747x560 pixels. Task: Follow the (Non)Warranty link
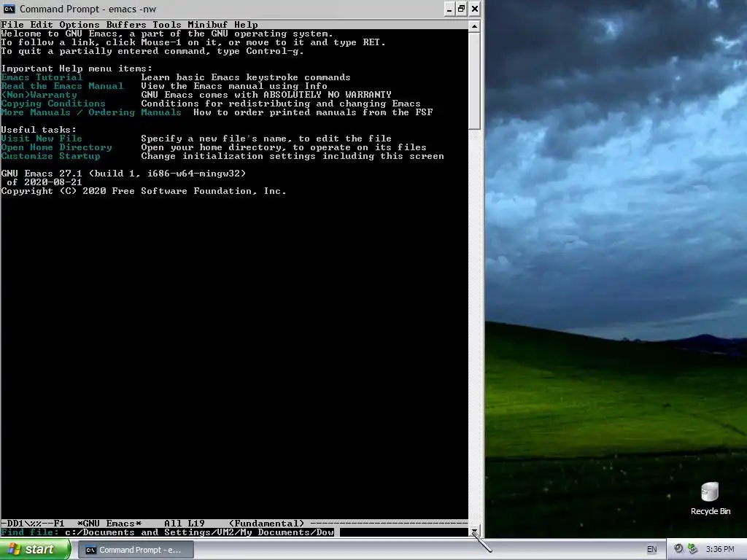pos(39,95)
